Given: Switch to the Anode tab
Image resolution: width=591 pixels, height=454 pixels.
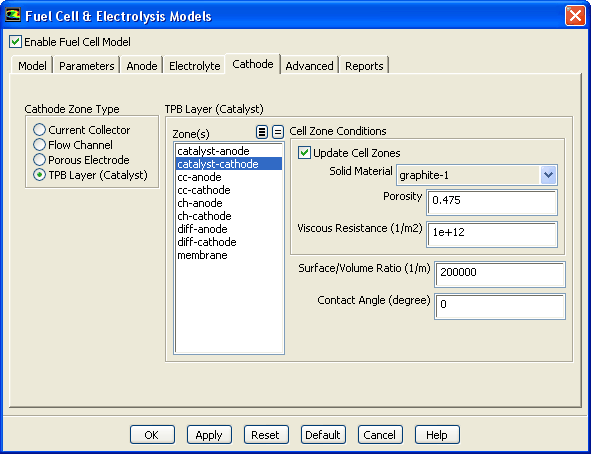Looking at the screenshot, I should [x=142, y=66].
